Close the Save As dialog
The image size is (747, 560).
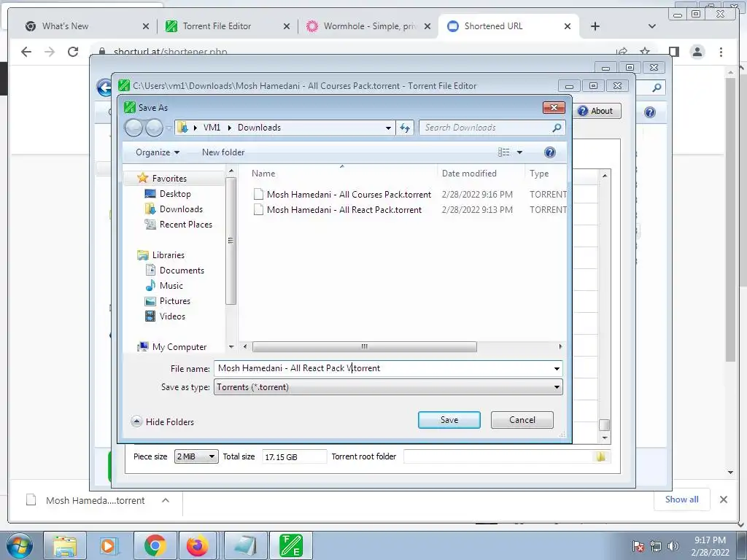[554, 108]
